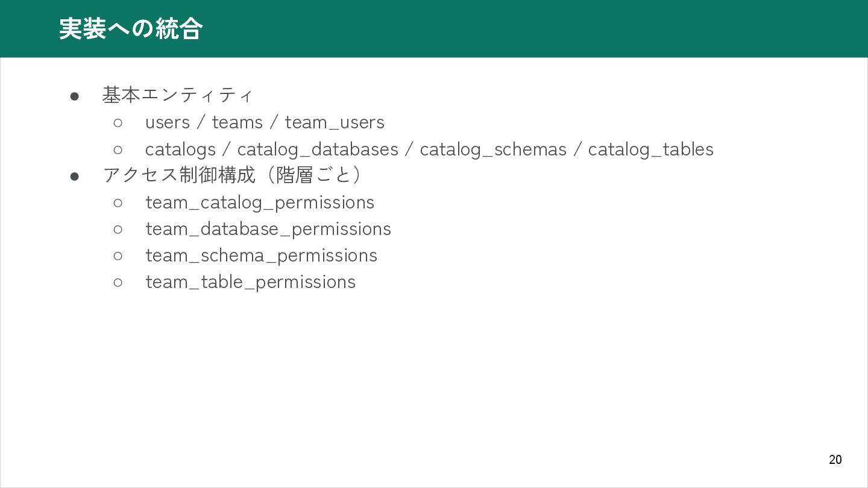Viewport: 868px width, 488px height.
Task: Click the word teams in the first sub-bullet
Action: point(237,122)
